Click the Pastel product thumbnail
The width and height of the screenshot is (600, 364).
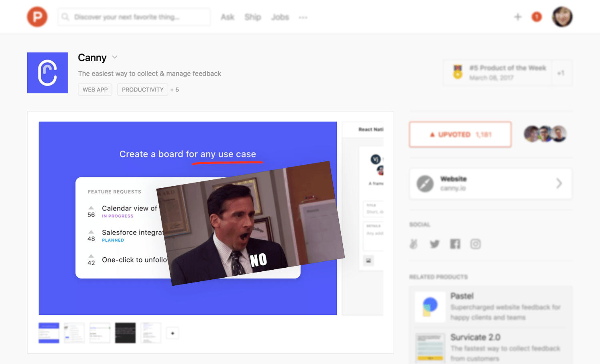(x=430, y=307)
